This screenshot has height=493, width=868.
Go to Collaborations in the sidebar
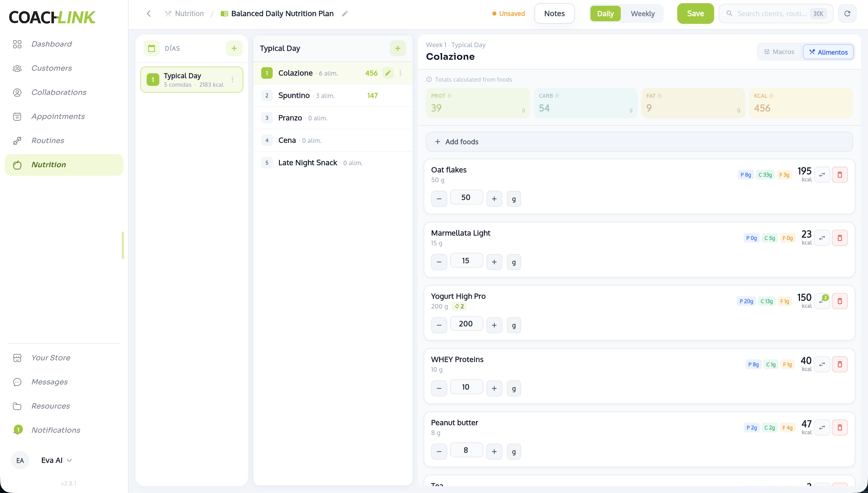click(59, 92)
